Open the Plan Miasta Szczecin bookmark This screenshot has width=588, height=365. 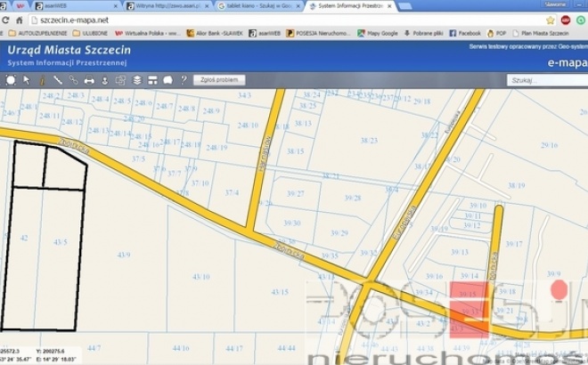coord(541,33)
